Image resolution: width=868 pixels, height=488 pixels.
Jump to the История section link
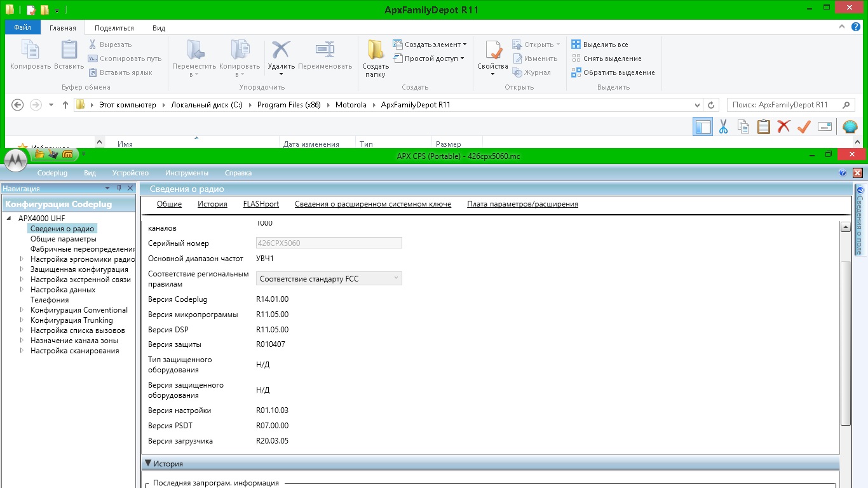(212, 204)
